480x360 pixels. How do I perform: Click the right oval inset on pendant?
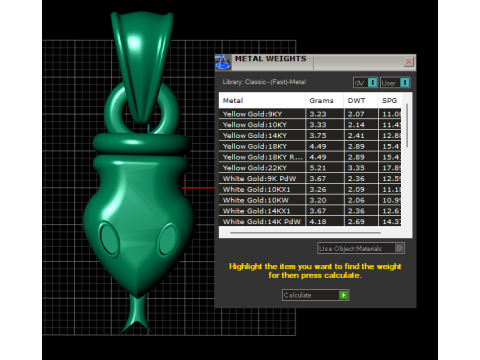167,241
